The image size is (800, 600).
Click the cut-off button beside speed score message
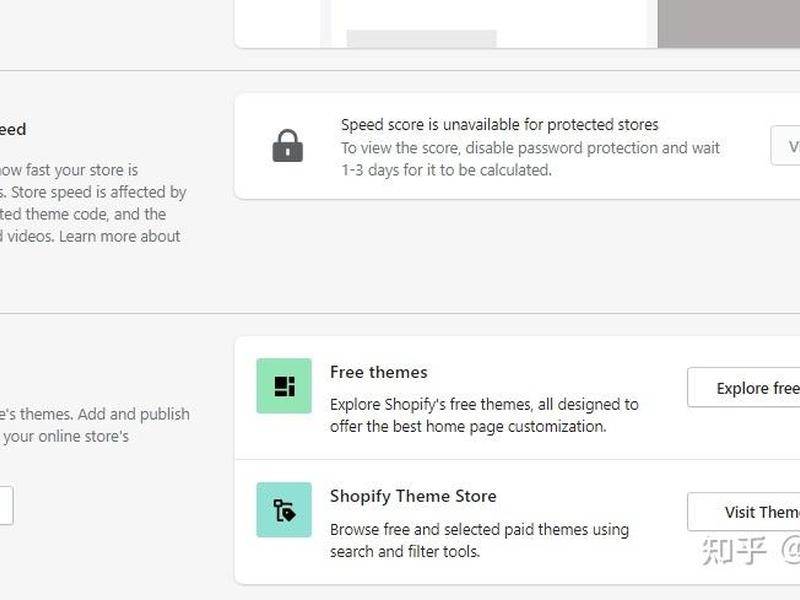786,146
